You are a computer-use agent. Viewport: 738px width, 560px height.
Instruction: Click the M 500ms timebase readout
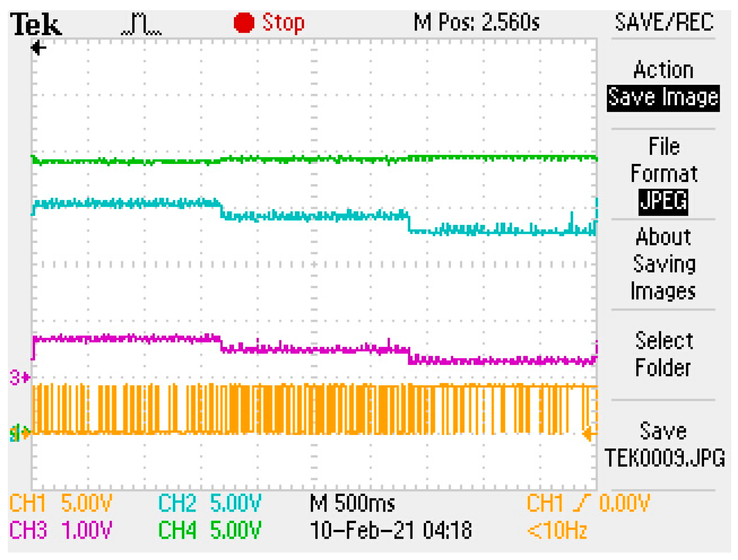353,502
